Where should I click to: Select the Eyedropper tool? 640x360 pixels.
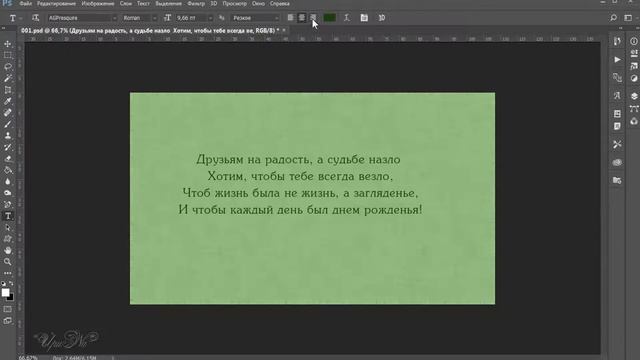[x=8, y=101]
